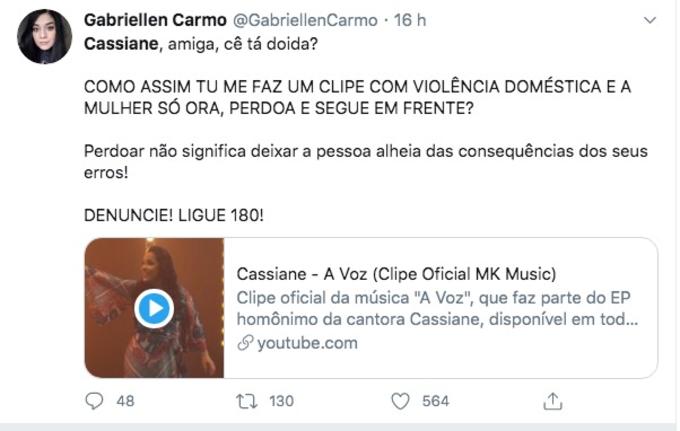Image resolution: width=680 pixels, height=431 pixels.
Task: Open Gabriellen Carmo's profile picture
Action: [x=45, y=37]
